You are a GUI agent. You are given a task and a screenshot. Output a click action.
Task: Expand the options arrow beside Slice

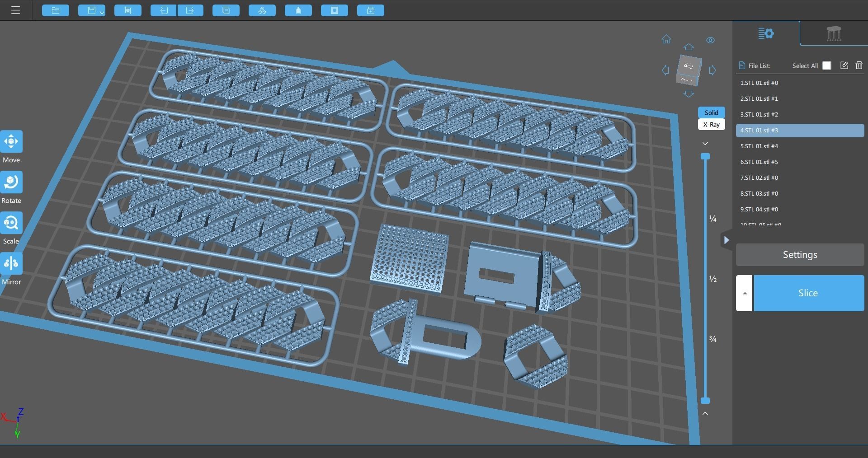[744, 293]
